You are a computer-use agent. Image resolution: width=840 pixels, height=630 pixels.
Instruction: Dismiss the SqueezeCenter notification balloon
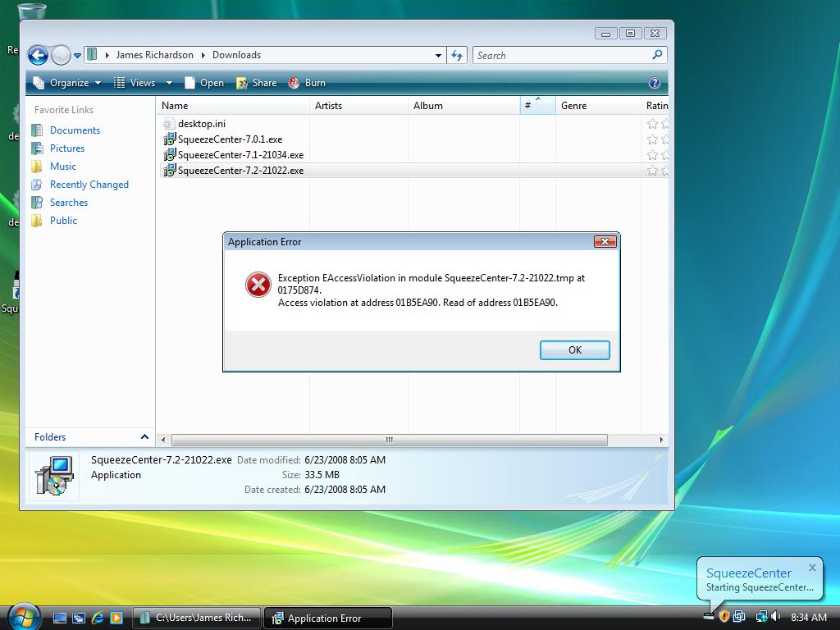click(812, 567)
